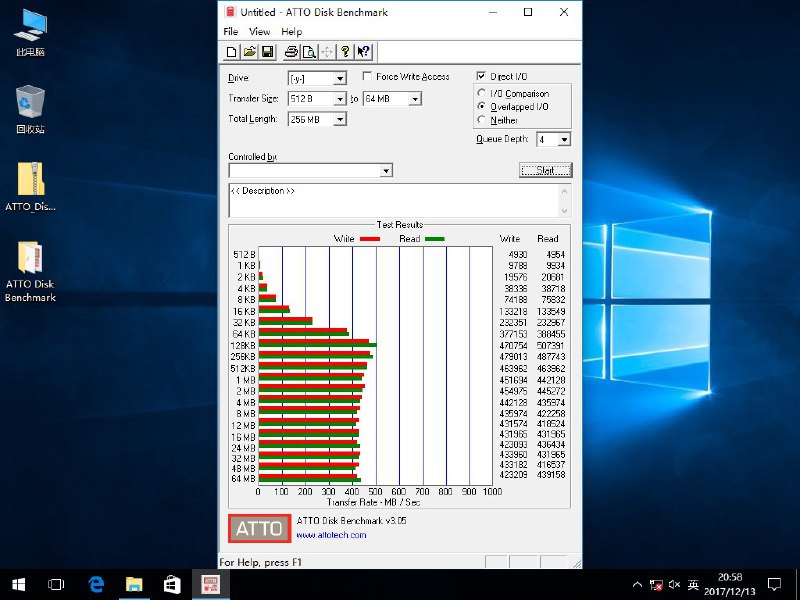Click the Save floppy disk toolbar icon
Viewport: 800px width, 600px height.
pyautogui.click(x=267, y=52)
